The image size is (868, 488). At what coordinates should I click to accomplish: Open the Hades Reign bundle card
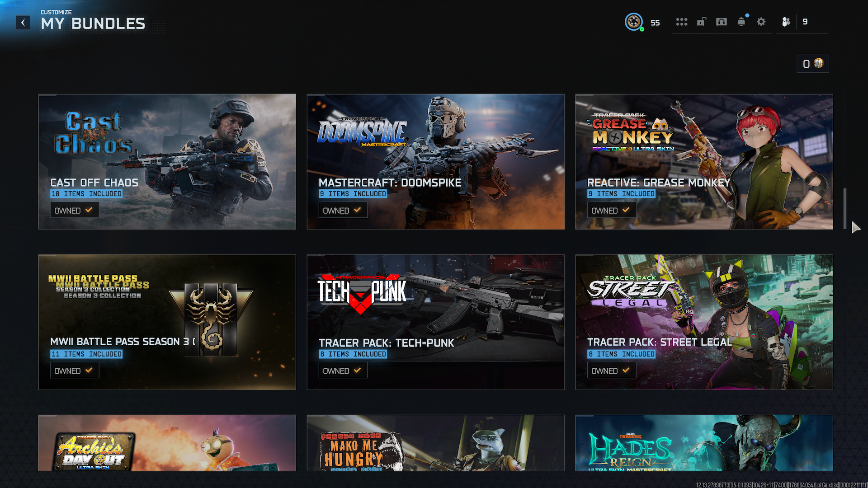(704, 443)
